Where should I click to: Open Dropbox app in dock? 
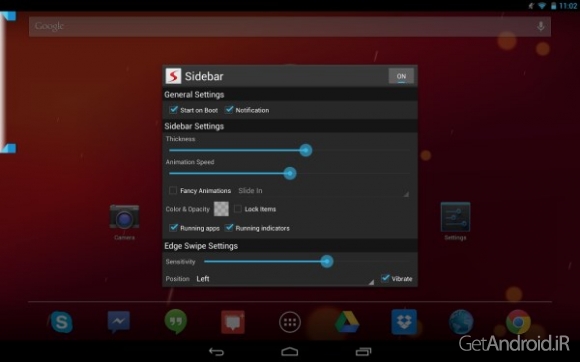[404, 322]
